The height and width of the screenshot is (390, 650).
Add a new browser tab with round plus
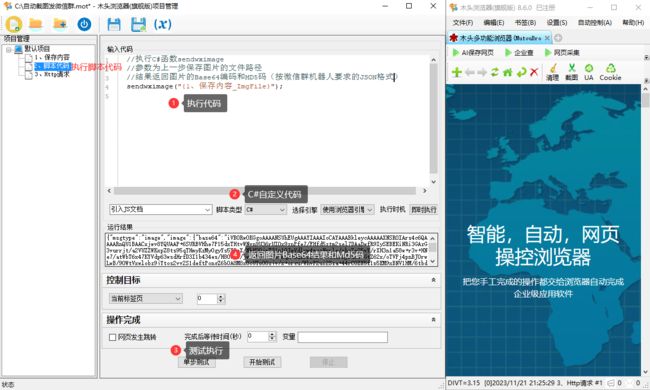pos(558,38)
